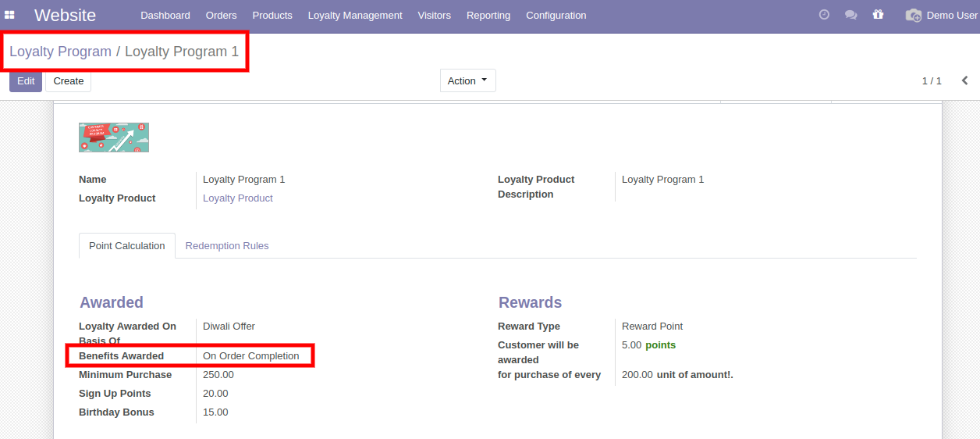This screenshot has width=980, height=439.
Task: Click the clock activities icon
Action: coord(824,15)
